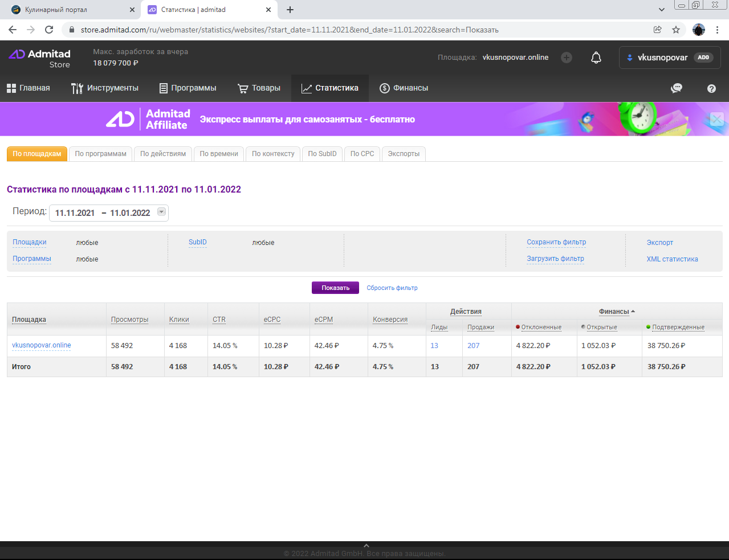Open a new browser tab
Image resolution: width=729 pixels, height=560 pixels.
coord(290,10)
